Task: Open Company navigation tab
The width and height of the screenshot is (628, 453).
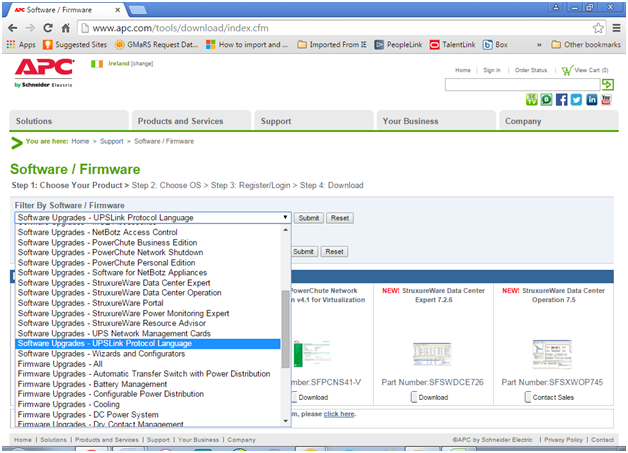Action: (559, 121)
